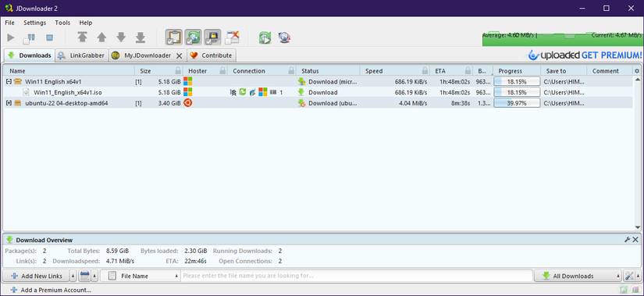644x296 pixels.
Task: Move selection up one position
Action: click(101, 37)
